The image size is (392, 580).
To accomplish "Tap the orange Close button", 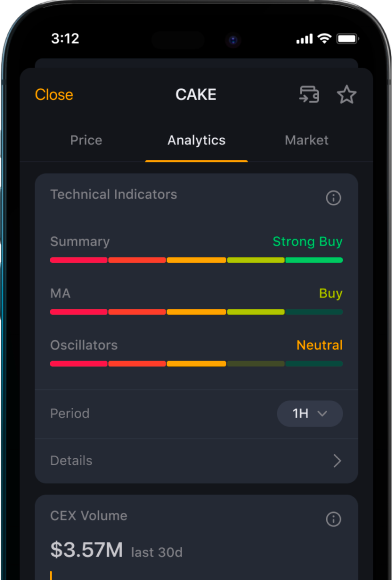I will point(54,95).
